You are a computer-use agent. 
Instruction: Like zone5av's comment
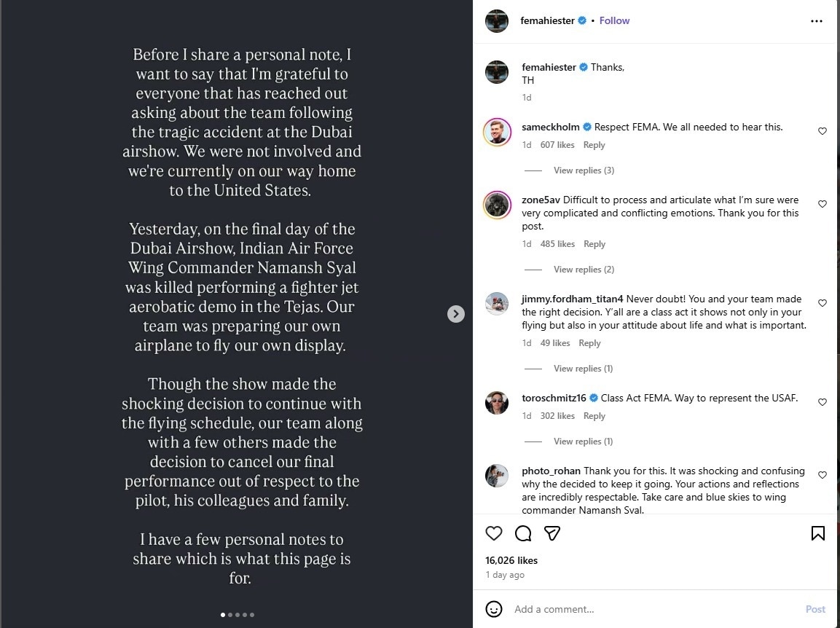pyautogui.click(x=823, y=204)
